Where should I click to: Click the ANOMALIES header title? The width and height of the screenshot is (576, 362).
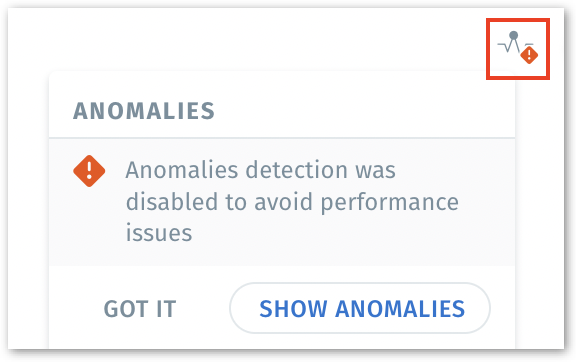[x=144, y=111]
